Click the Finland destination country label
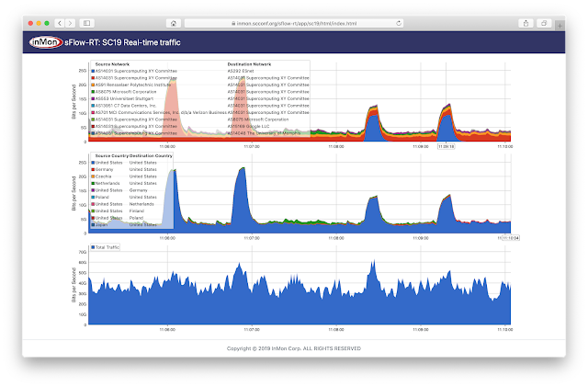 click(x=137, y=211)
